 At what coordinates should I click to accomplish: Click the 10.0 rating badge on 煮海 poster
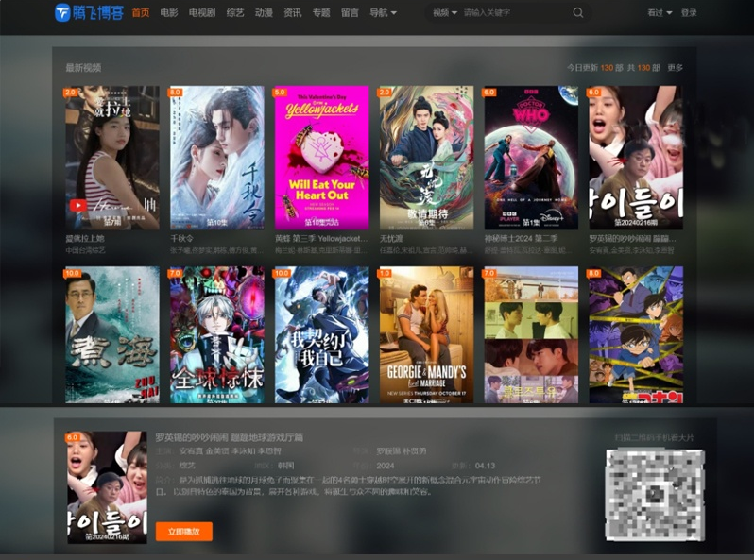[73, 273]
